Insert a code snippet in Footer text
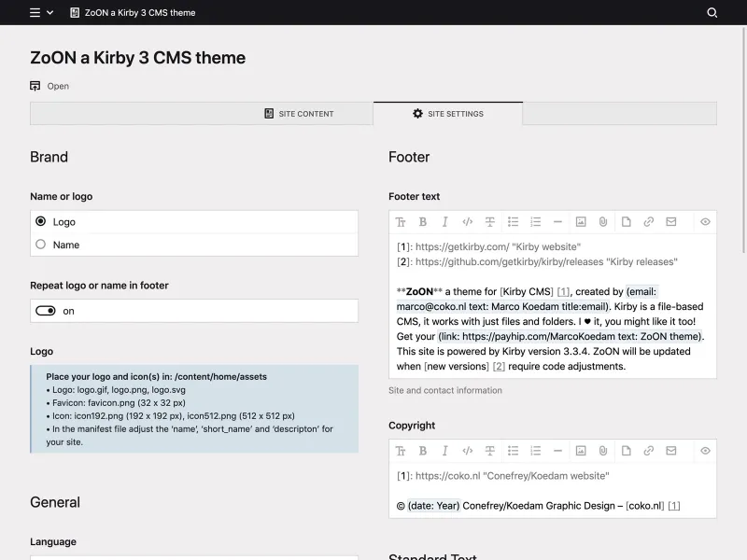The width and height of the screenshot is (747, 560). point(468,221)
